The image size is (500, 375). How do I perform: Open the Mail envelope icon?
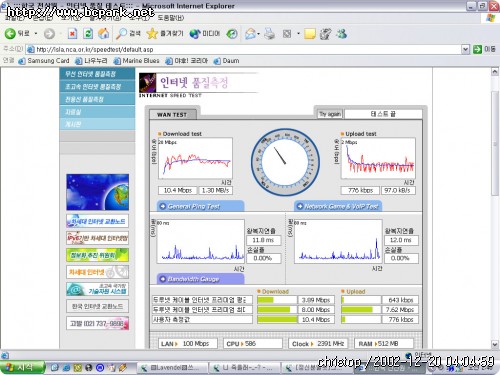click(x=250, y=33)
